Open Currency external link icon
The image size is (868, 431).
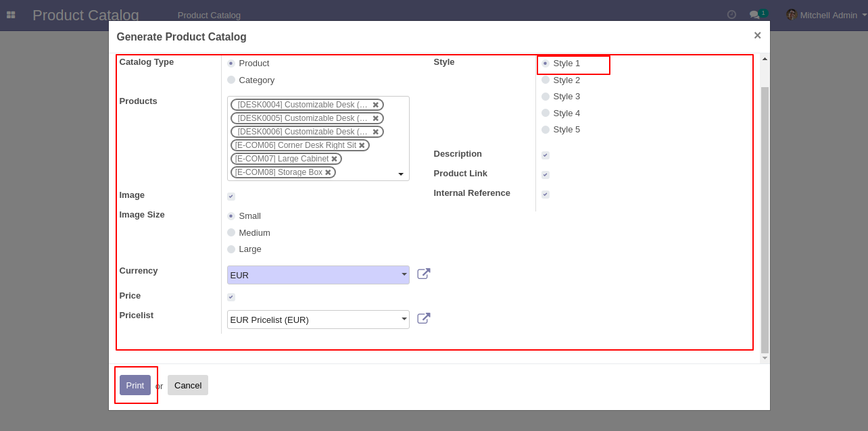424,274
